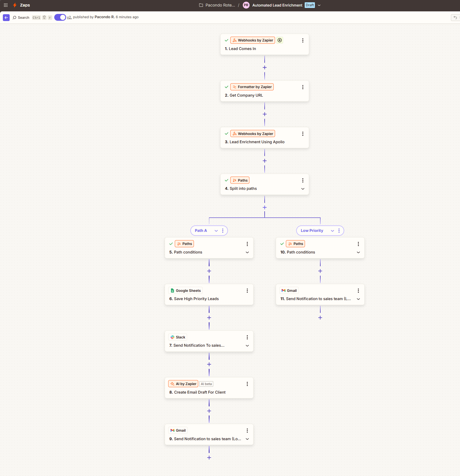Open Path A three-dot options
460x476 pixels.
click(223, 231)
